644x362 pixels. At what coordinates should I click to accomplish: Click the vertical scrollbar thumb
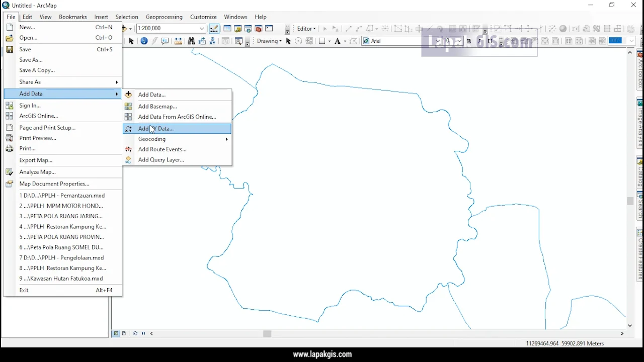[x=630, y=201]
